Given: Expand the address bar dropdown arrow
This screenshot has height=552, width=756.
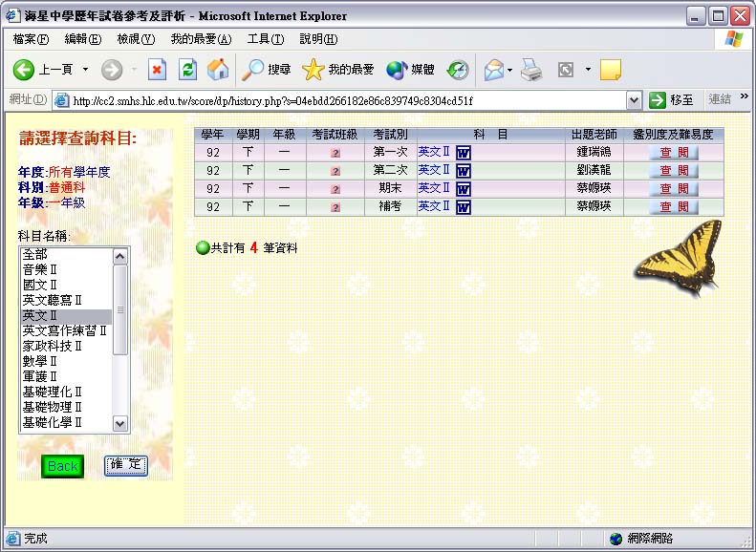Looking at the screenshot, I should [634, 100].
